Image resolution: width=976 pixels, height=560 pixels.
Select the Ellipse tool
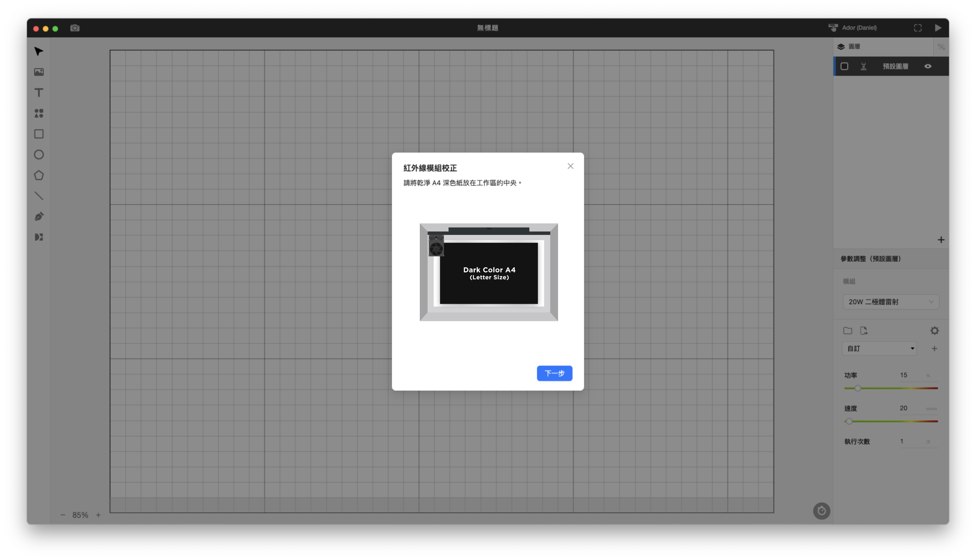coord(39,155)
